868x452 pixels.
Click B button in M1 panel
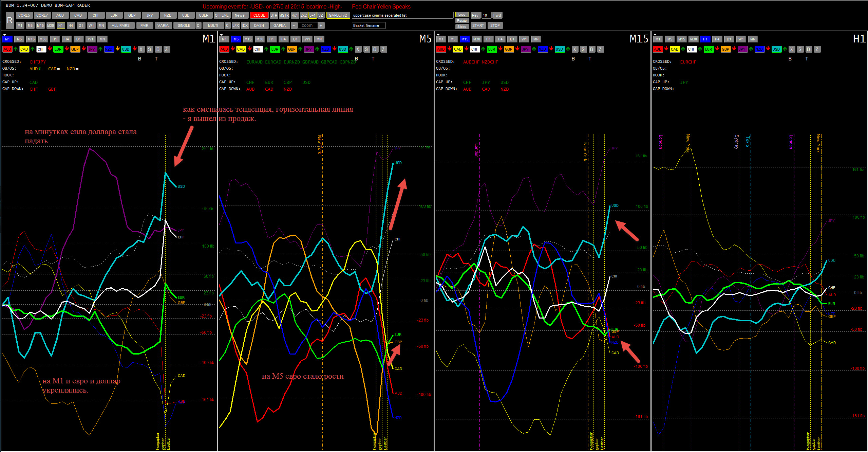(158, 49)
